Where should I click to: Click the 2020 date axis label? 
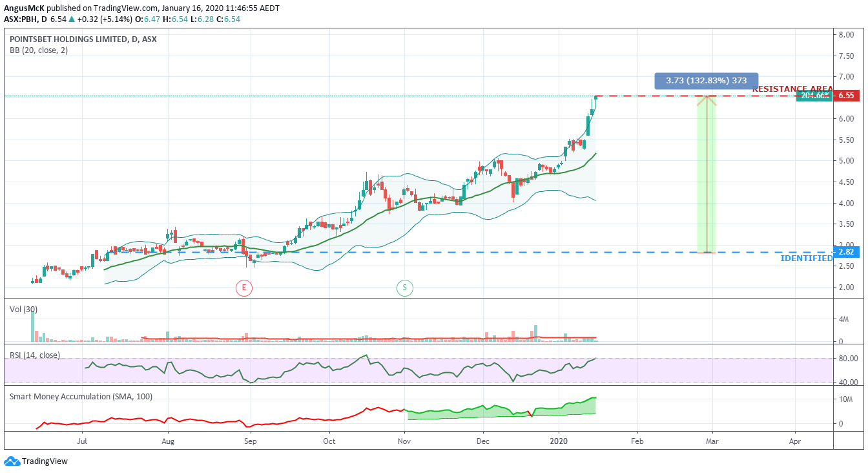[559, 442]
